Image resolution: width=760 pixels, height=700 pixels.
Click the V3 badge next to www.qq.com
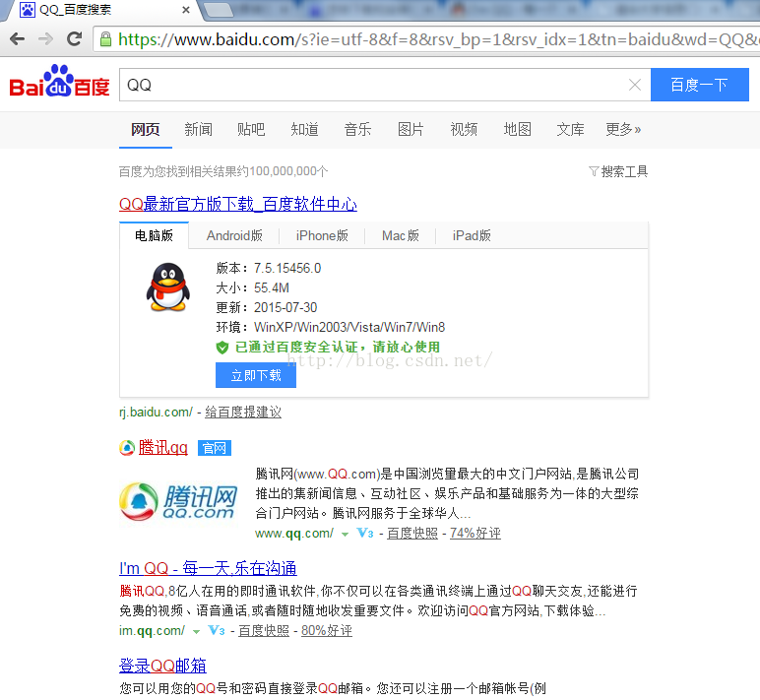coord(365,534)
